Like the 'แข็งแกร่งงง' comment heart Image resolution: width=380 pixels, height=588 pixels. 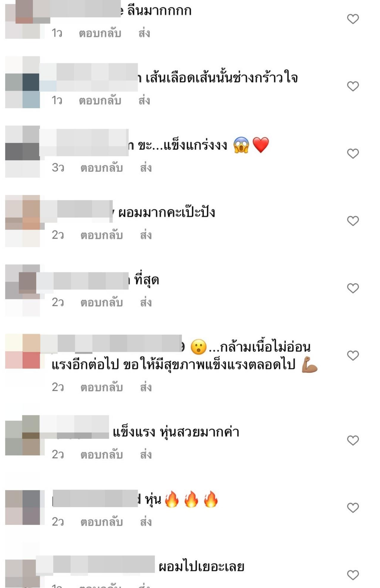click(x=353, y=154)
